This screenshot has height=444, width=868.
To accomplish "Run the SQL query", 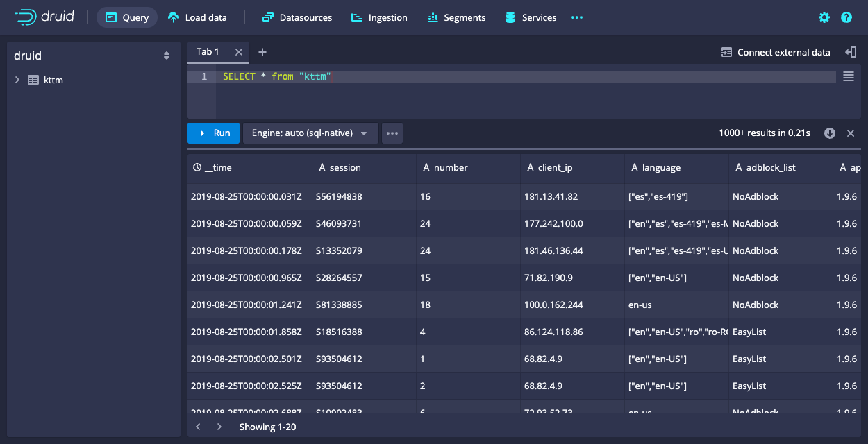I will click(213, 133).
